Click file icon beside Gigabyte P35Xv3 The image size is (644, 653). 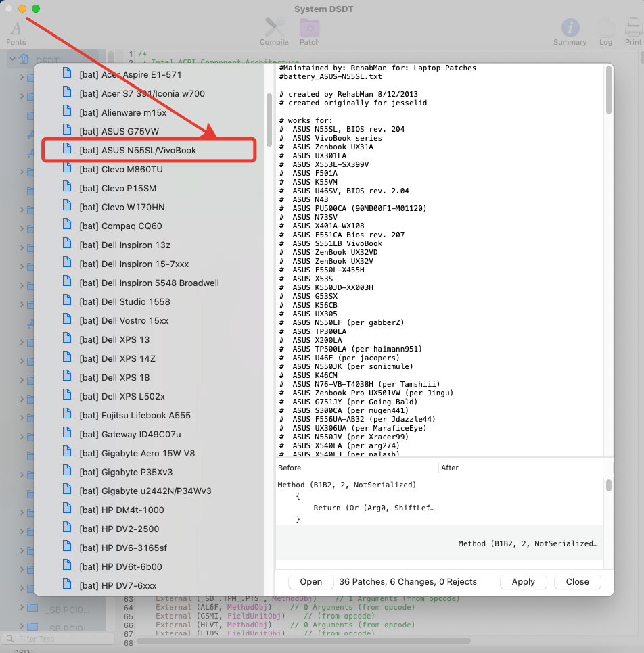tap(67, 470)
